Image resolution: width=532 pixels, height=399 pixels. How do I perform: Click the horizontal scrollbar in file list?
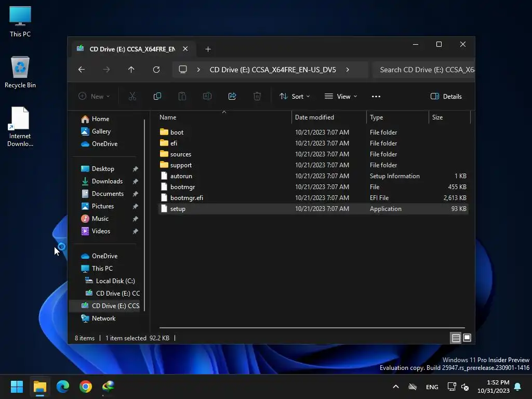tap(312, 328)
